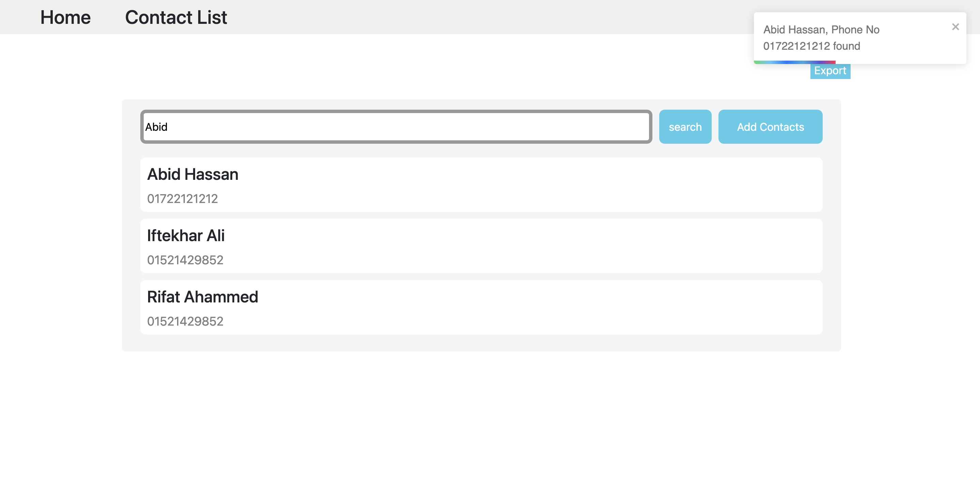The height and width of the screenshot is (485, 980).
Task: Click the Iftekhar Ali name heading
Action: tap(186, 235)
